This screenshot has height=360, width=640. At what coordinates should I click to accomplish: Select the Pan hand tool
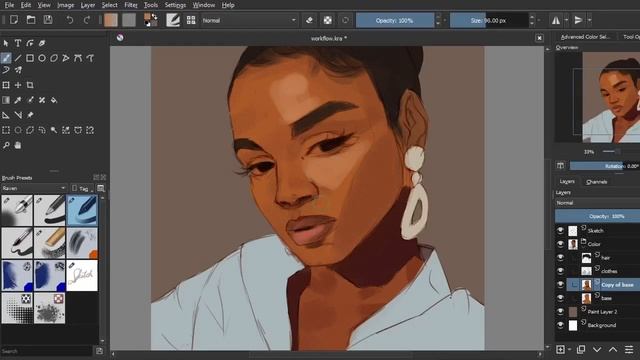point(18,145)
